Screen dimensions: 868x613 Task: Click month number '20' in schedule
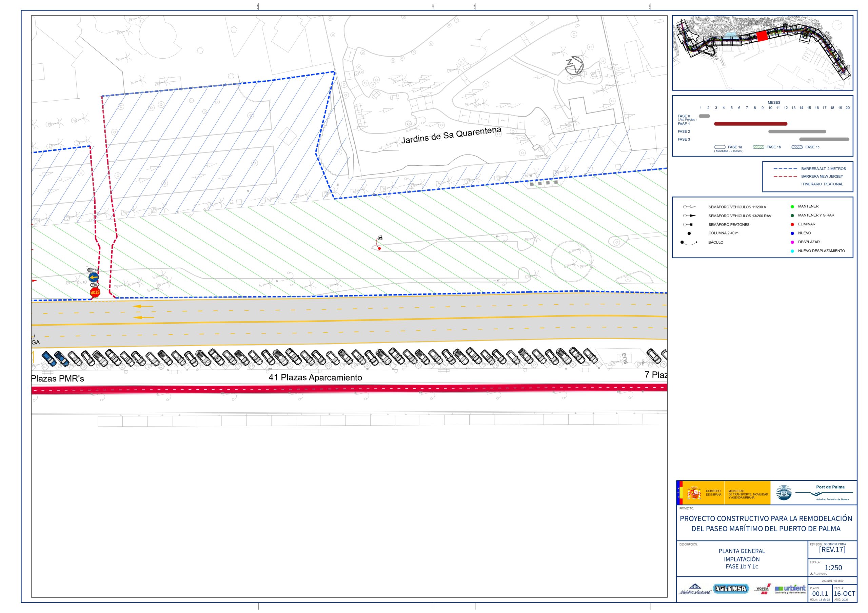click(x=848, y=108)
